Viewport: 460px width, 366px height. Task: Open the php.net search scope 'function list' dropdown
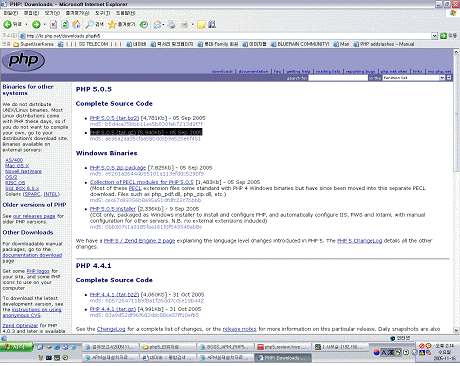442,78
